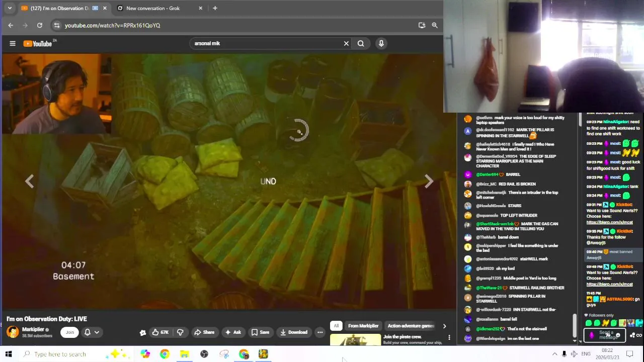This screenshot has width=644, height=362.
Task: Click the install app icon in address bar
Action: click(422, 25)
